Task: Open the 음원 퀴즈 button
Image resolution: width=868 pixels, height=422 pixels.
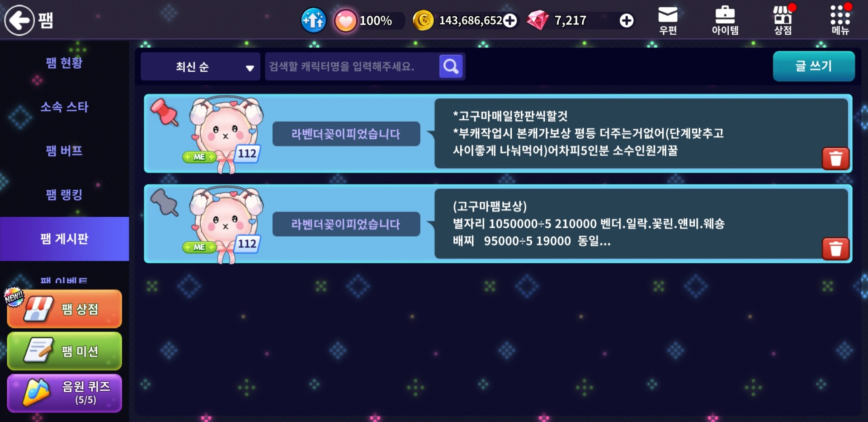Action: click(x=65, y=393)
